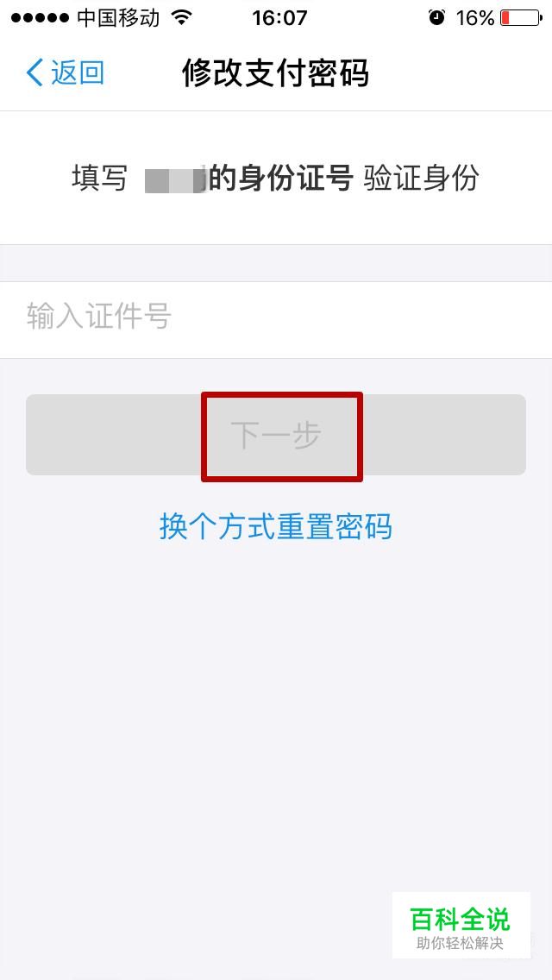The width and height of the screenshot is (552, 980).
Task: Tap the blurred name in the instruction
Action: (176, 179)
